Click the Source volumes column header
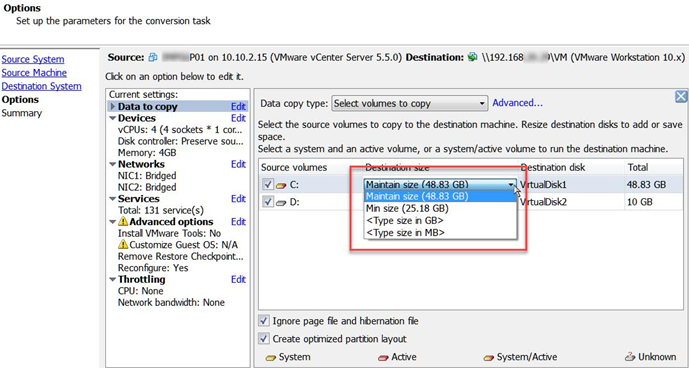Image resolution: width=689 pixels, height=368 pixels. click(294, 168)
